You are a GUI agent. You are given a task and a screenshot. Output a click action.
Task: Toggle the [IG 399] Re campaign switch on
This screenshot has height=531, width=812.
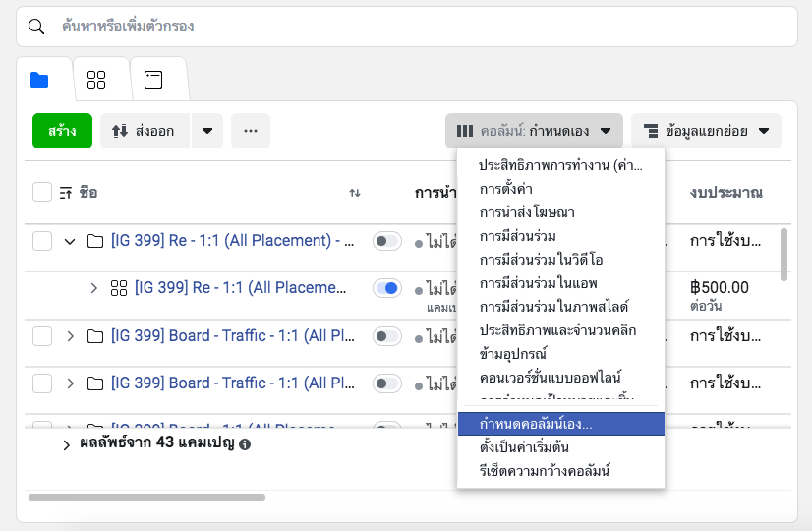point(387,241)
